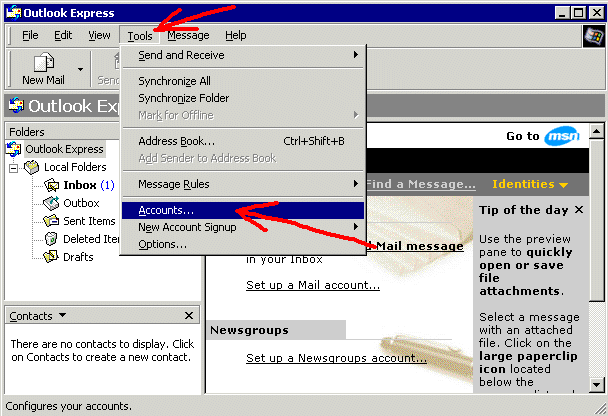Viewport: 608px width, 416px height.
Task: Open Address Book from the Tools menu
Action: pyautogui.click(x=243, y=141)
